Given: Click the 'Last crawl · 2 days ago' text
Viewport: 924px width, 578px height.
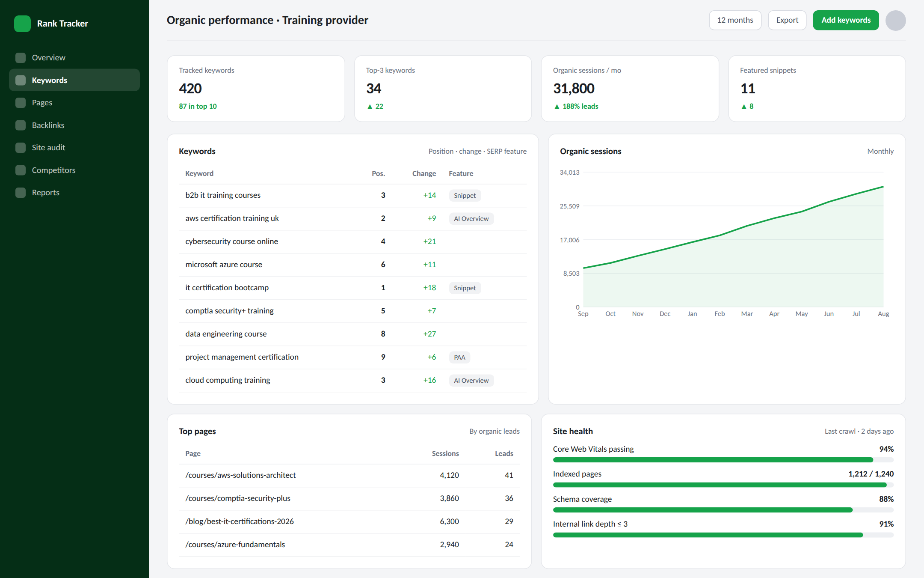Looking at the screenshot, I should 859,431.
